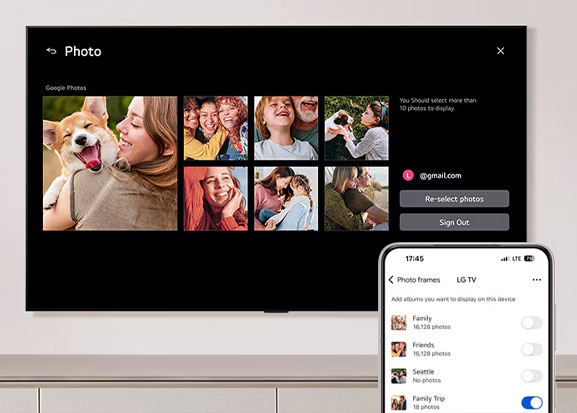Viewport: 577px width, 413px height.
Task: Close the Photo screen on the TV
Action: click(500, 51)
